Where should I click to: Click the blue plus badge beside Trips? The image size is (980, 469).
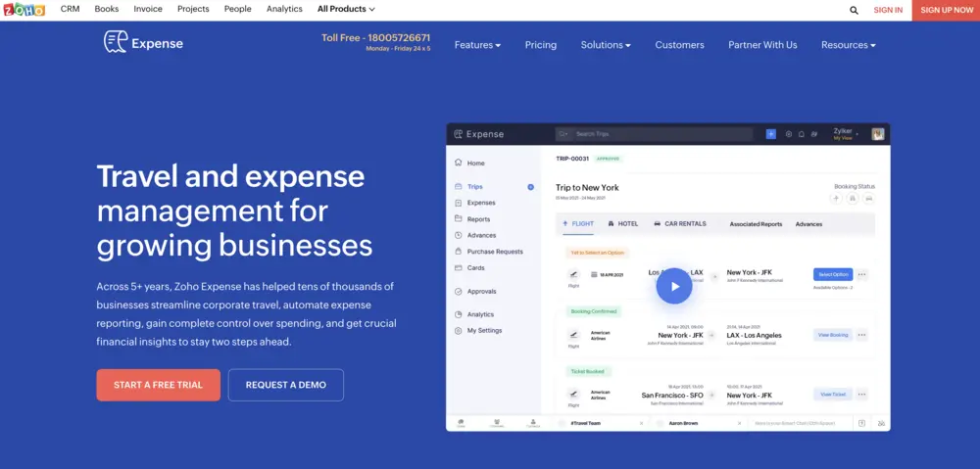(530, 187)
